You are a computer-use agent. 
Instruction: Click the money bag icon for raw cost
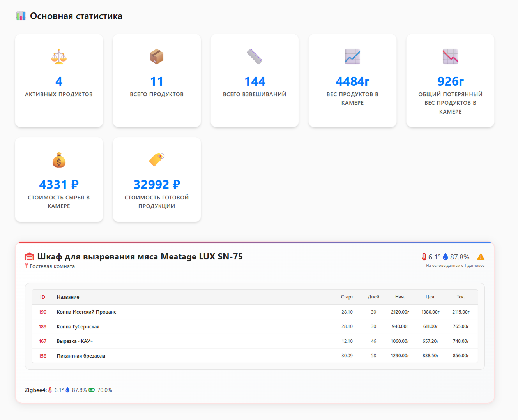click(x=59, y=160)
